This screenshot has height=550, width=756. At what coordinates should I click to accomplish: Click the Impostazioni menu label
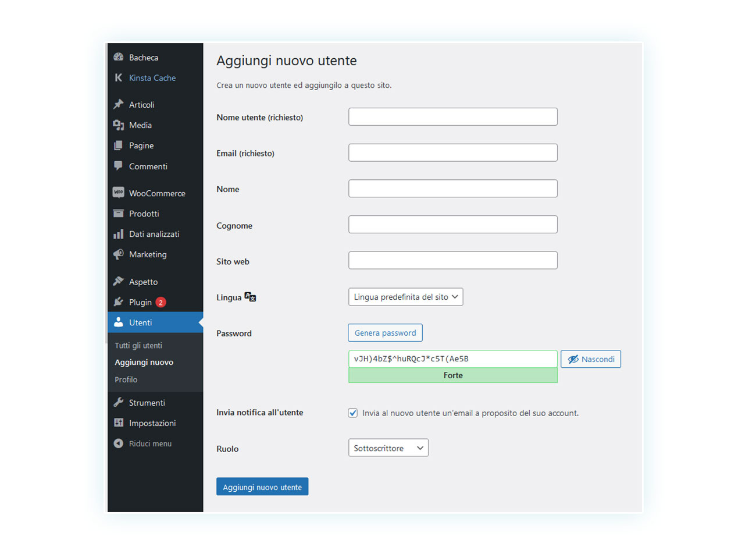point(152,423)
